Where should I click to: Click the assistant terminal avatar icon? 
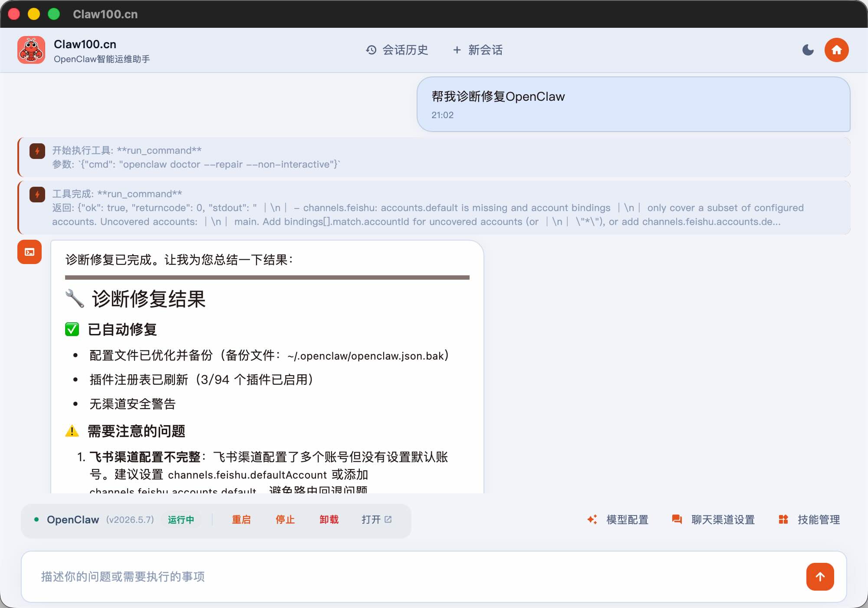point(30,252)
